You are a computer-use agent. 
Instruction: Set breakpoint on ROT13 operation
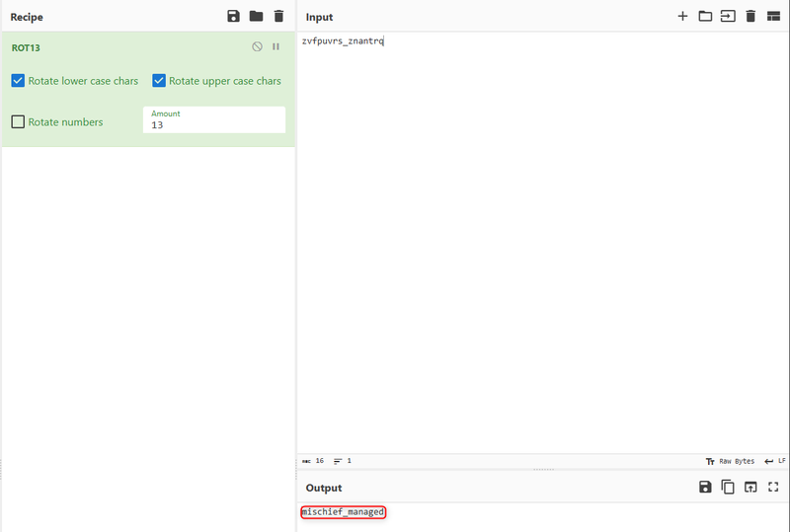[276, 46]
